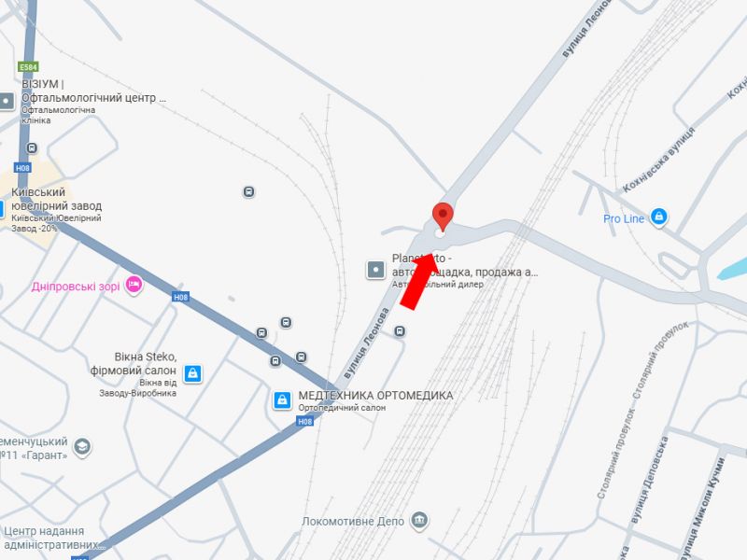
Task: Open the Дніпровські зорі hotel label
Action: tap(76, 287)
